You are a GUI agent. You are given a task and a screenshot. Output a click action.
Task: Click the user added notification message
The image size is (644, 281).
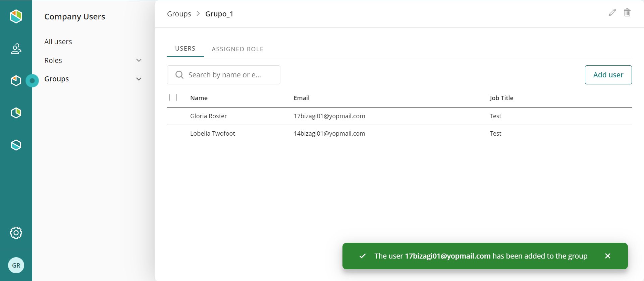(481, 256)
